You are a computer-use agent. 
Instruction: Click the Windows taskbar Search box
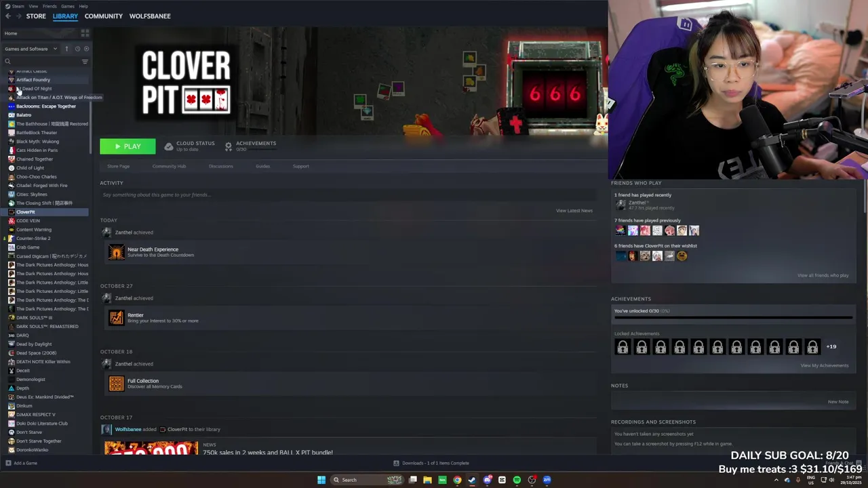coord(366,480)
